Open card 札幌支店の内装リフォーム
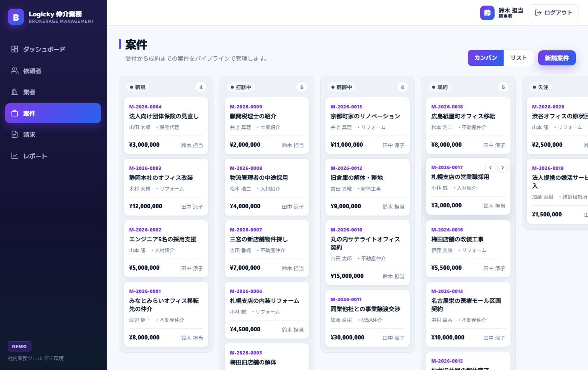Viewport: 588px width, 370px height. click(267, 310)
